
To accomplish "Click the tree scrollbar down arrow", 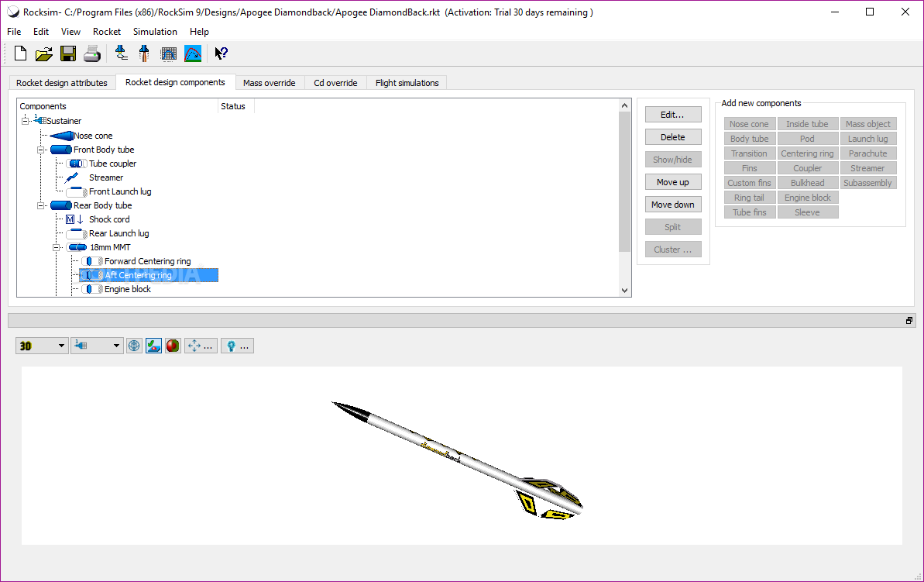I will click(624, 290).
